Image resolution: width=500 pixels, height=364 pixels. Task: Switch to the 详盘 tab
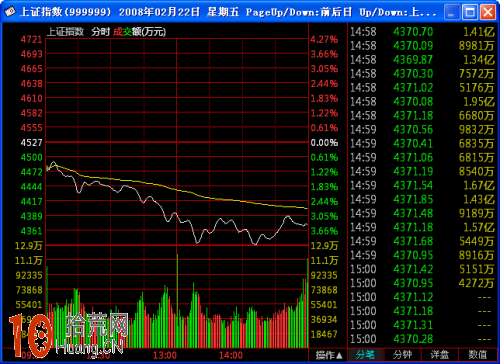[440, 355]
